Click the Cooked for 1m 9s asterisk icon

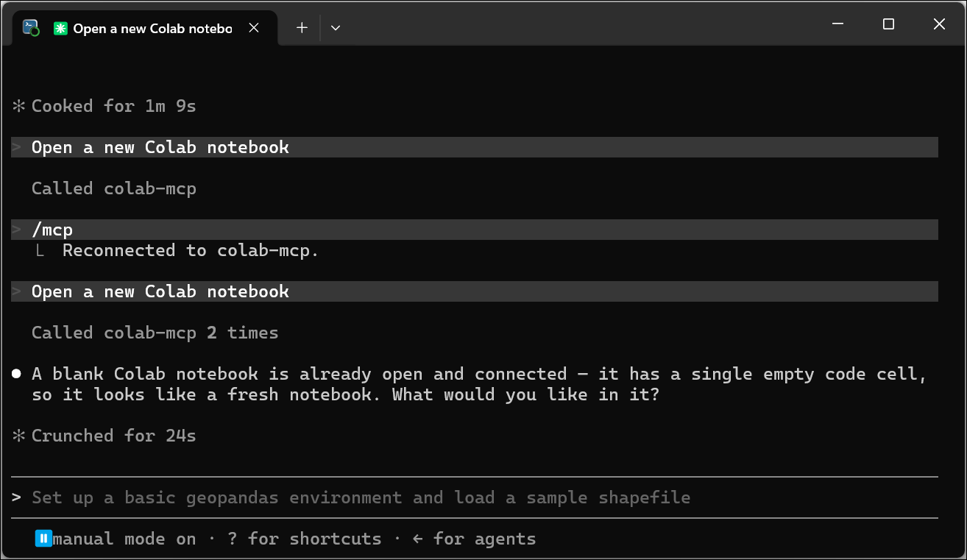[18, 106]
